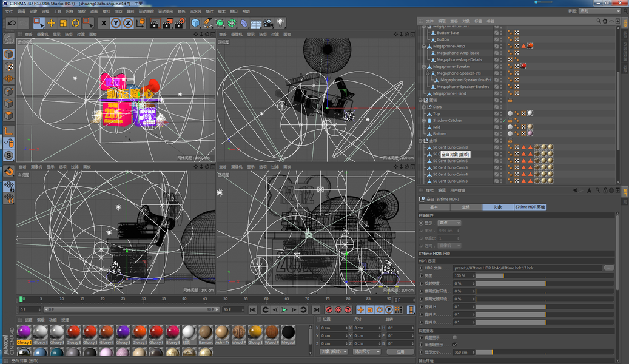
Task: Click the Make Editable icon in left sidebar
Action: pyautogui.click(x=9, y=39)
